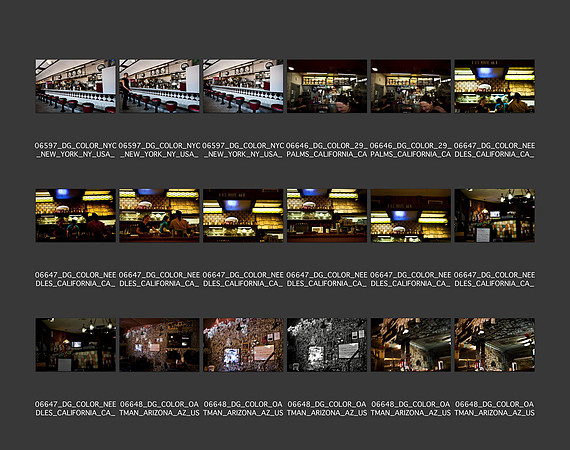Viewport: 570px width, 450px height.
Task: Open empty Needles bar thumbnail with TV at top edge
Action: click(327, 216)
